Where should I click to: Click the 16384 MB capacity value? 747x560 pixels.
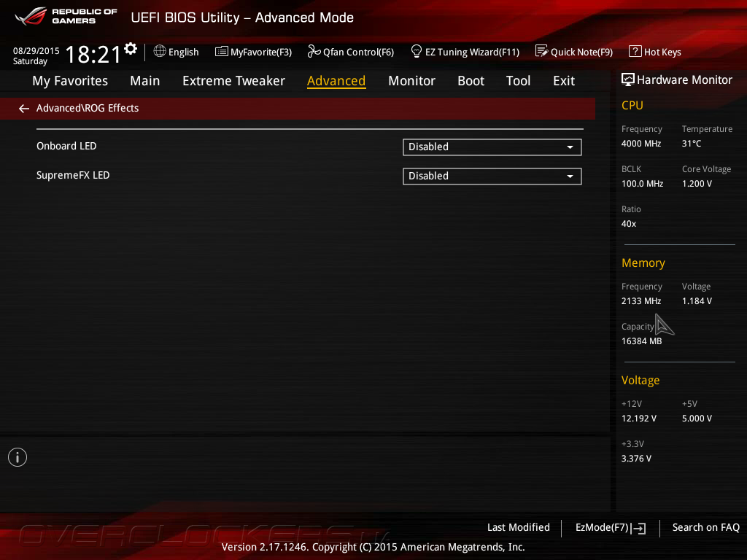pos(642,341)
